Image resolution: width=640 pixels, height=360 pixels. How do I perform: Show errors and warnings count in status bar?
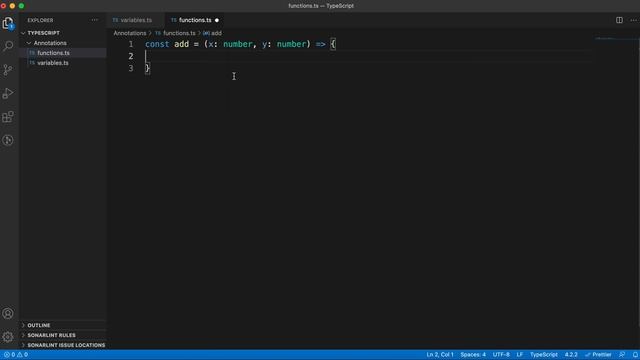tap(16, 355)
